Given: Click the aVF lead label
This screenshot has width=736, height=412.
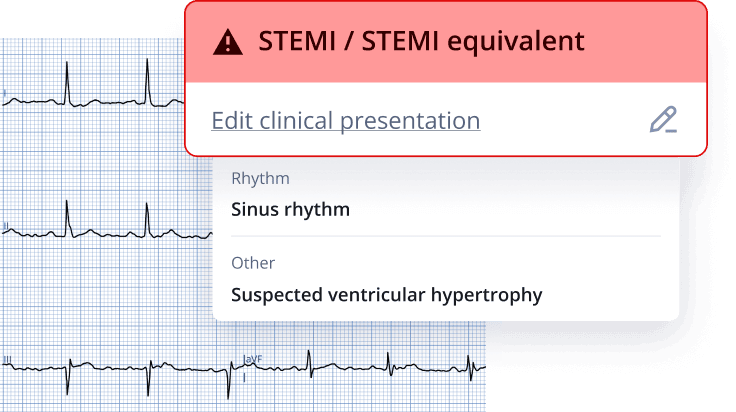Looking at the screenshot, I should tap(253, 359).
